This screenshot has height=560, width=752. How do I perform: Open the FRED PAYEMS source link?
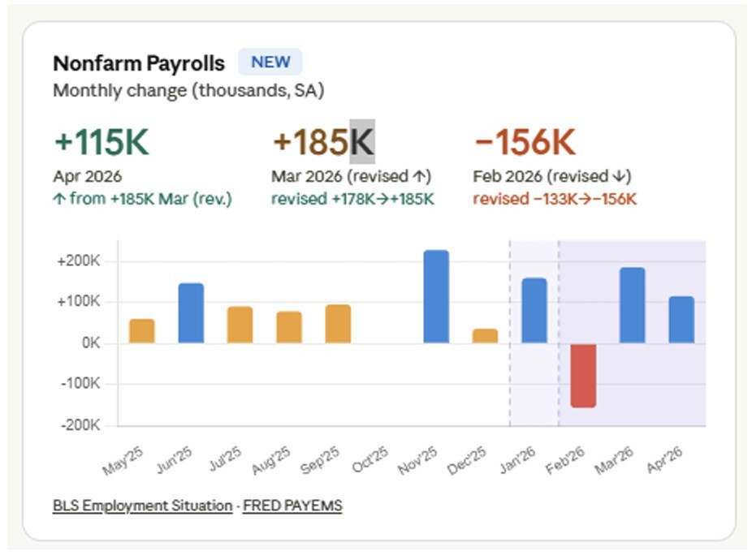pyautogui.click(x=292, y=506)
